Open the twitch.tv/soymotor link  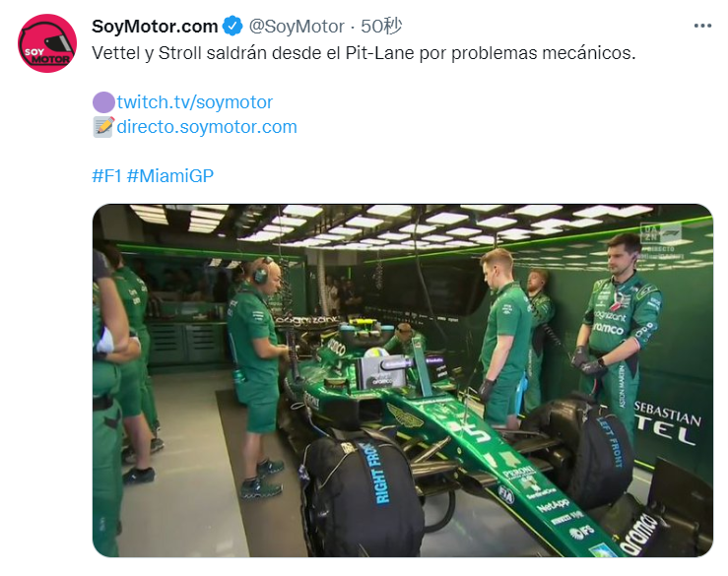click(x=194, y=102)
